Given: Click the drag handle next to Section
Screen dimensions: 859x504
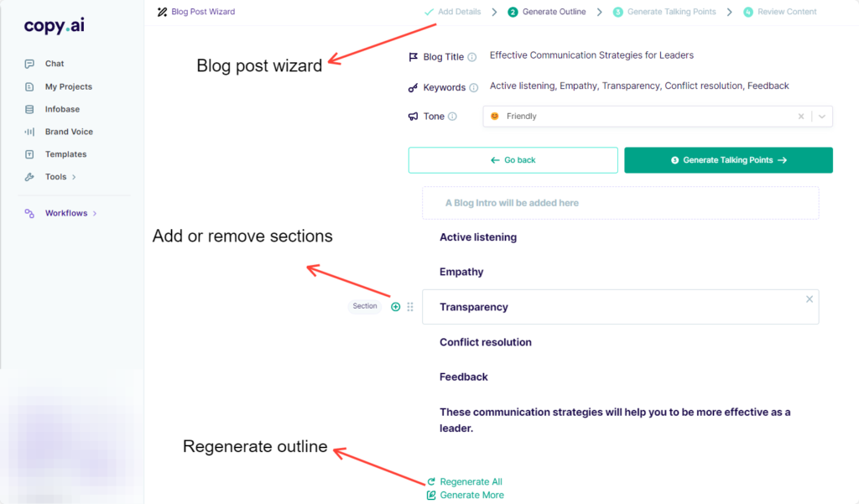Looking at the screenshot, I should click(410, 306).
